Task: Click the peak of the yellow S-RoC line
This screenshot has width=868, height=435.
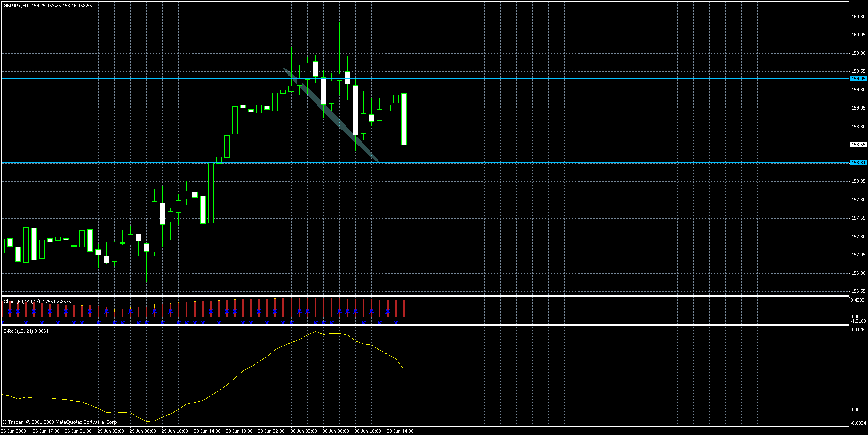Action: click(315, 332)
